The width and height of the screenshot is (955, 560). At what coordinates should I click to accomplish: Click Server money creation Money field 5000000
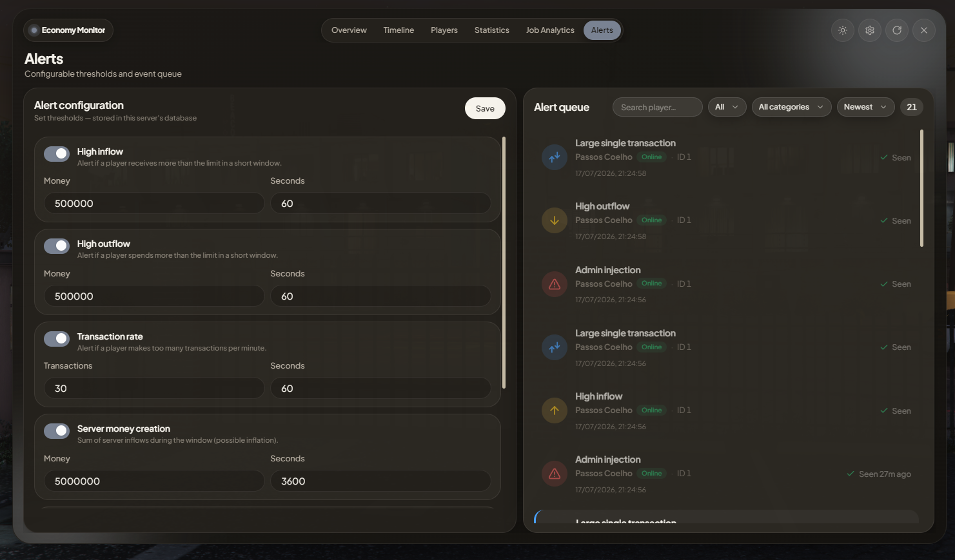coord(154,481)
